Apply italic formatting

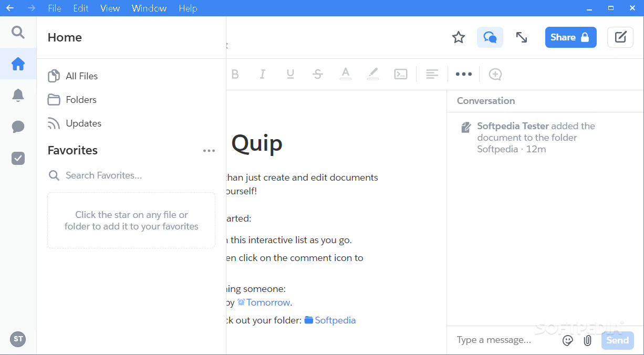pyautogui.click(x=263, y=75)
